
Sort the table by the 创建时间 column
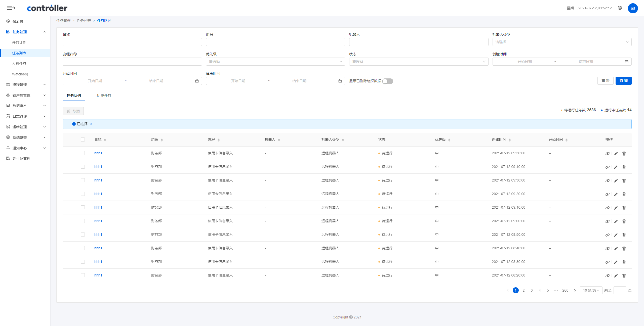pyautogui.click(x=510, y=140)
